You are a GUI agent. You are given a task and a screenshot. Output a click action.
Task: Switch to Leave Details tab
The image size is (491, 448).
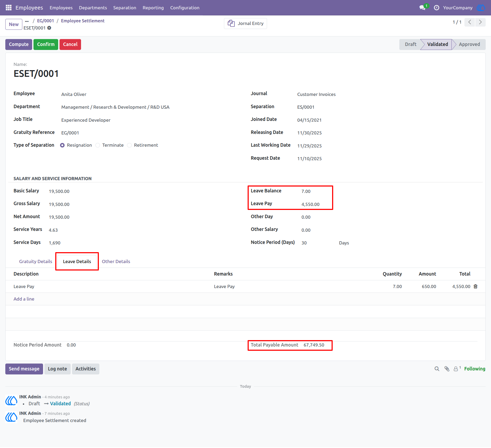[x=77, y=261]
